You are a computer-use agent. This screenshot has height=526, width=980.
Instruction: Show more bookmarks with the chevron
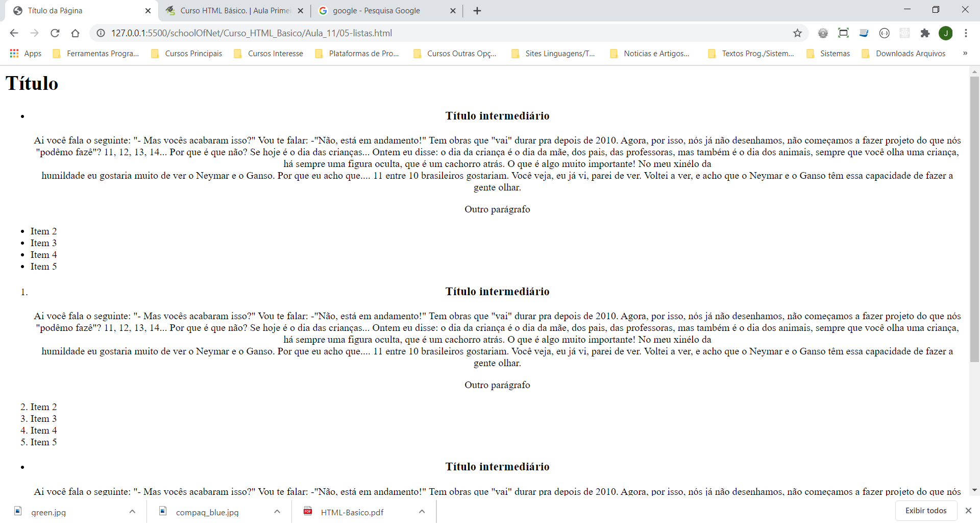[x=965, y=53]
